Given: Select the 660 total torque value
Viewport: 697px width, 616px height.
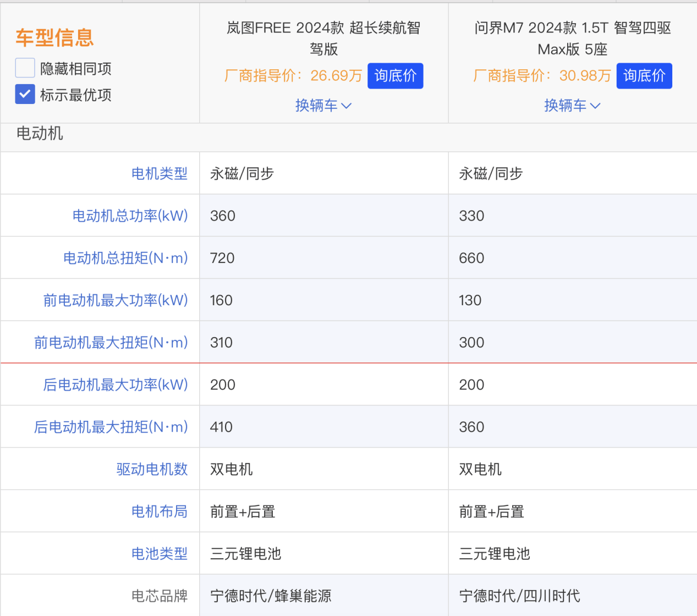Looking at the screenshot, I should (471, 258).
